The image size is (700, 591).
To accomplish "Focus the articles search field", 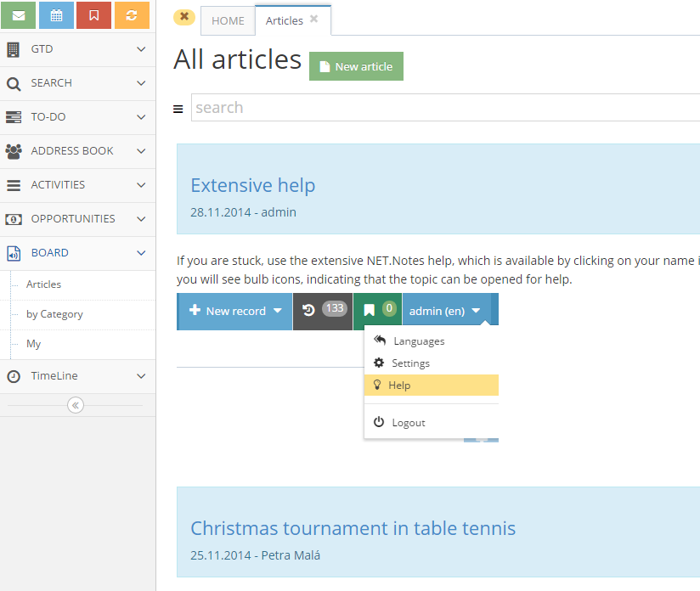I will click(445, 108).
